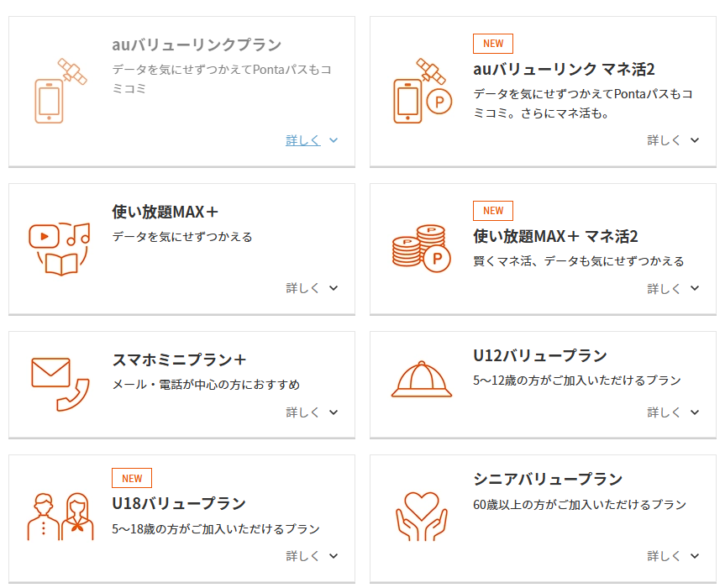The height and width of the screenshot is (588, 725).
Task: Expand 詳しく for スマホミニプラン＋
Action: (x=312, y=412)
